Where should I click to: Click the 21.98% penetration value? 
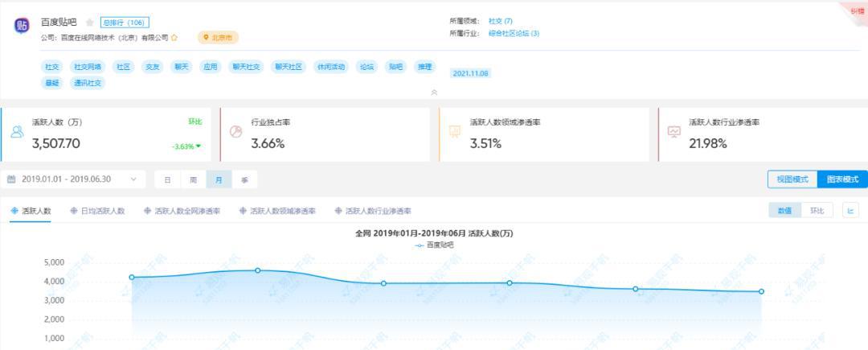708,144
